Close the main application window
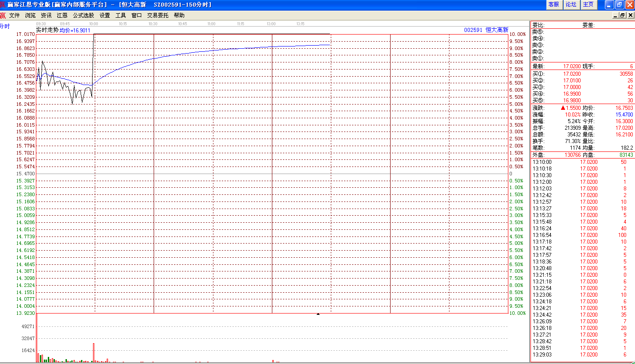The height and width of the screenshot is (364, 635). pyautogui.click(x=630, y=4)
